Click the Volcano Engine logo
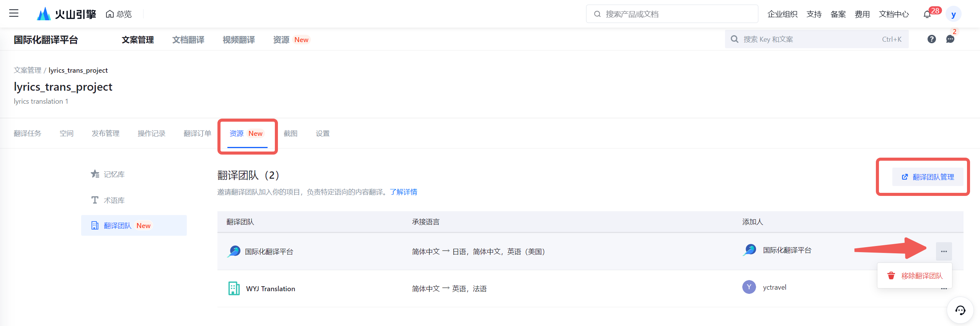980x326 pixels. click(x=67, y=14)
